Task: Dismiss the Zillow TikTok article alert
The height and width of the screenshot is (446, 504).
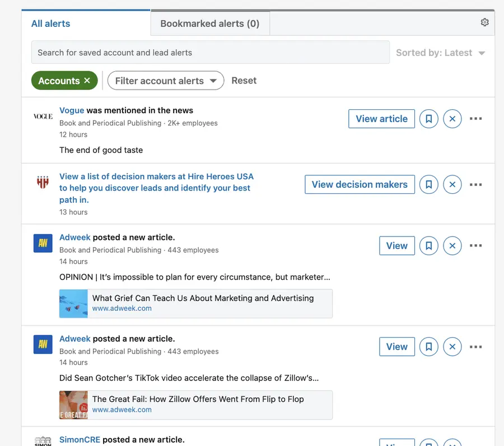Action: click(452, 346)
